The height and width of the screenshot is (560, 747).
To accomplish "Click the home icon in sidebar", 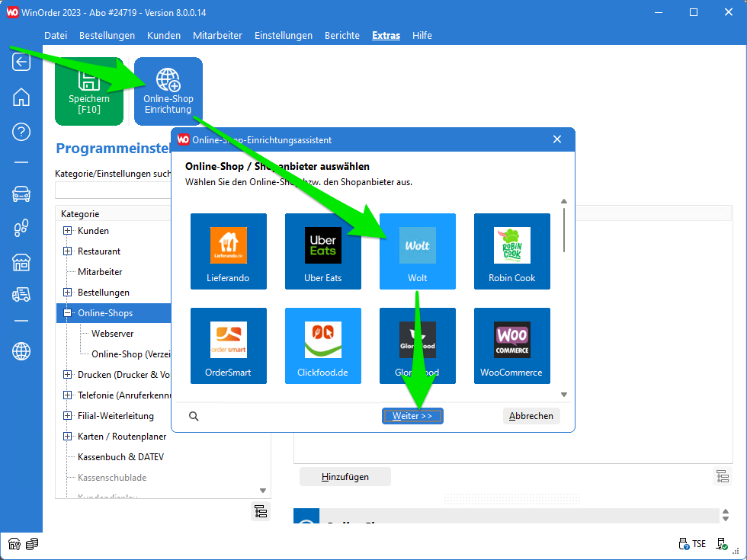I will [21, 97].
